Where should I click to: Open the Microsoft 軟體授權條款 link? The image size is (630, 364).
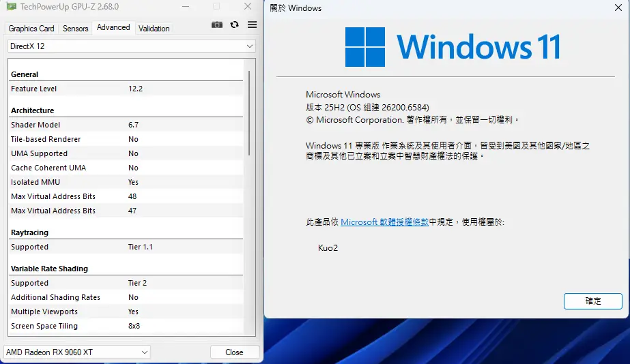(x=384, y=222)
